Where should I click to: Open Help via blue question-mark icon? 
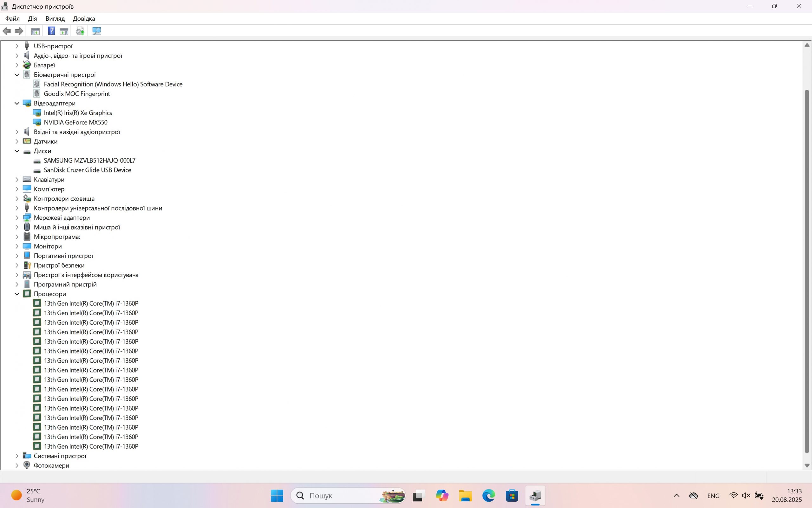[51, 31]
